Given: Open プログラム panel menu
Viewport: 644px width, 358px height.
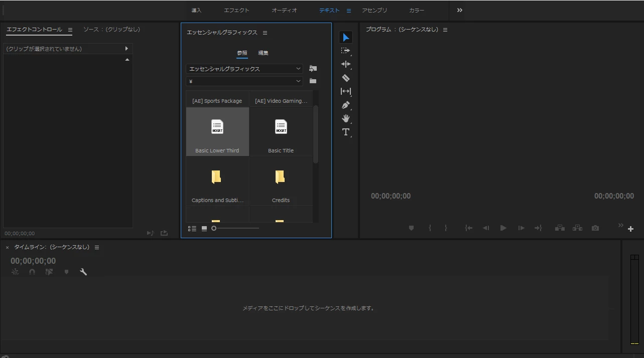Looking at the screenshot, I should point(445,30).
